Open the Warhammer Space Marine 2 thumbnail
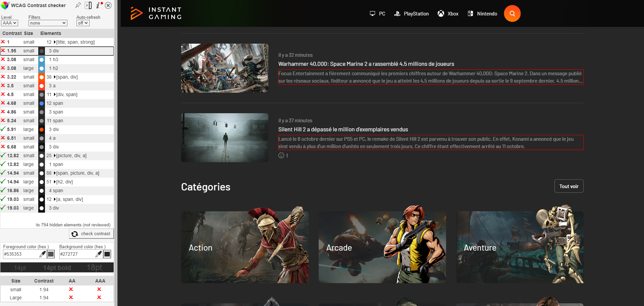The width and height of the screenshot is (644, 306). pyautogui.click(x=225, y=68)
